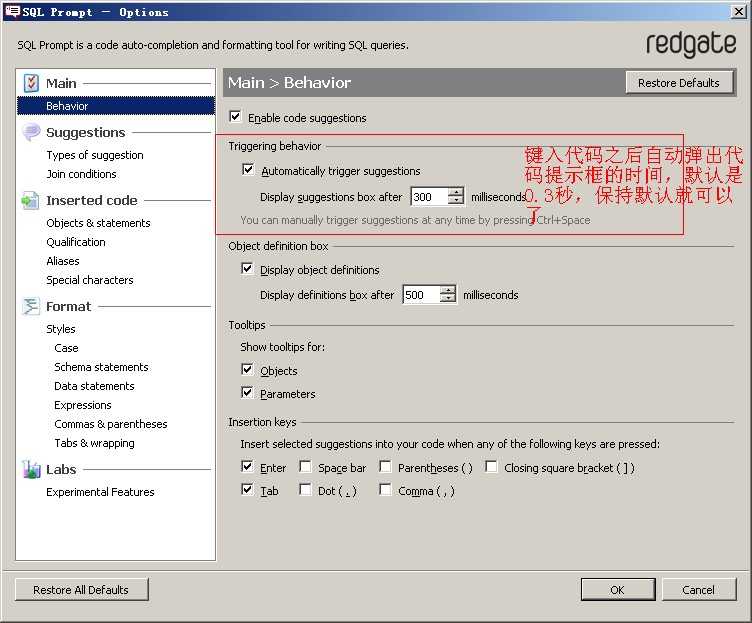Enable Parentheses insertion key
Screen dimensions: 752x623
(x=385, y=466)
